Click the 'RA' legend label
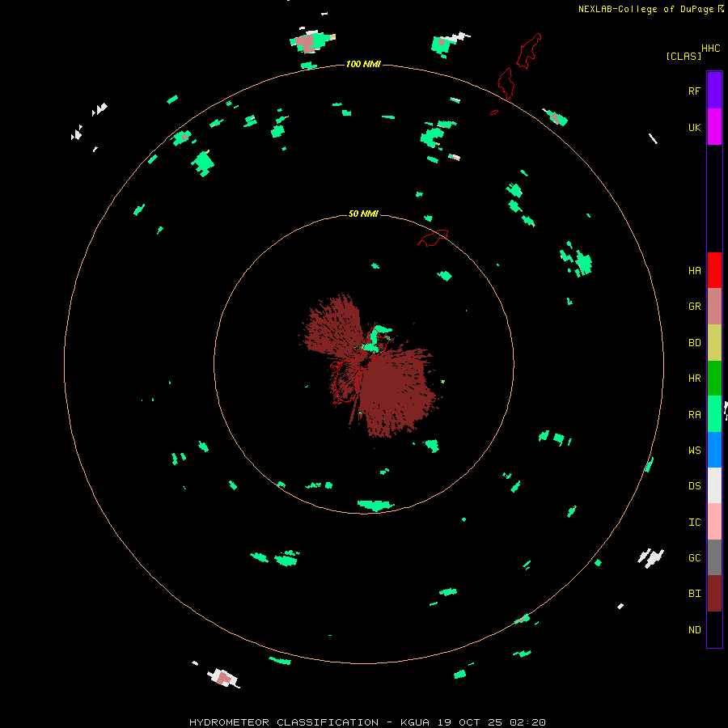 (694, 415)
